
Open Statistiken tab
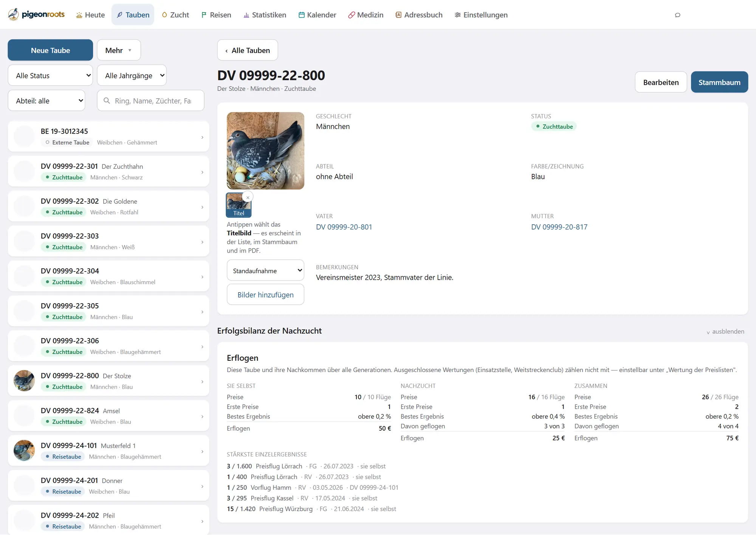click(265, 15)
